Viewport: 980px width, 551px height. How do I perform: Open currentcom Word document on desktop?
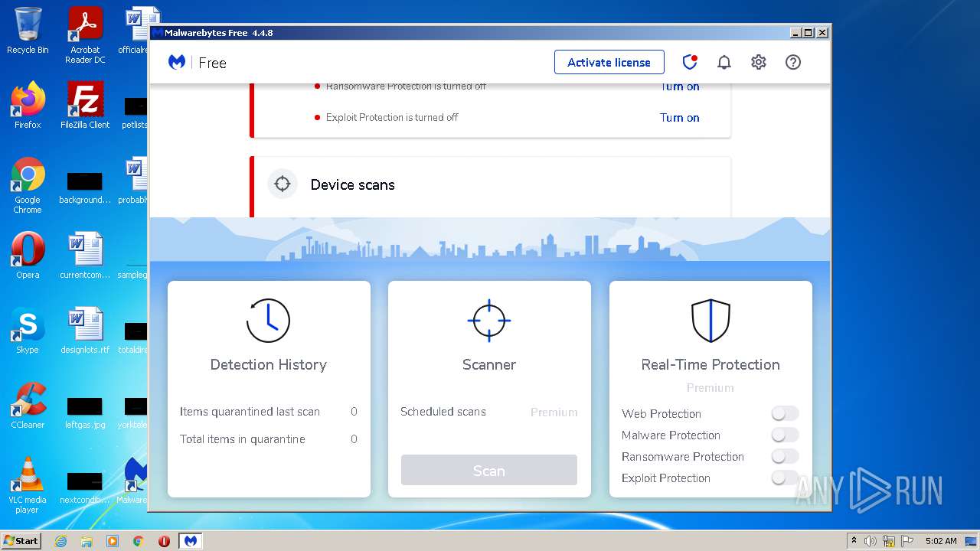pos(85,256)
